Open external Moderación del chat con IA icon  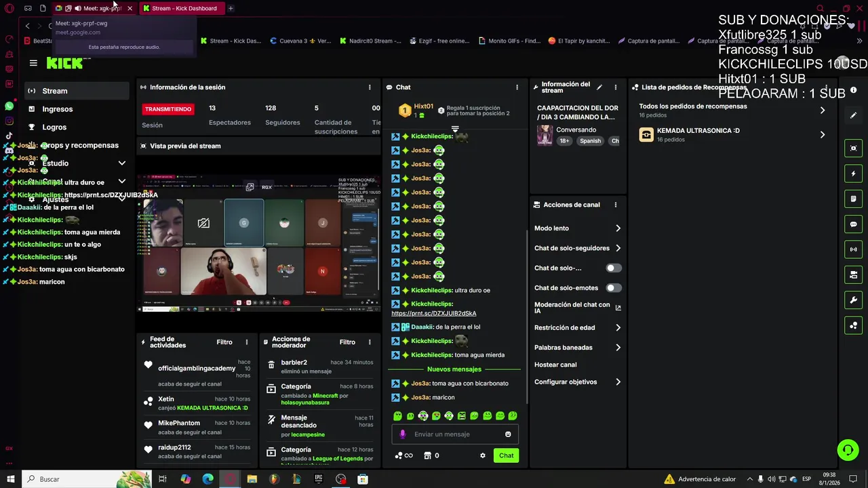[x=618, y=308]
